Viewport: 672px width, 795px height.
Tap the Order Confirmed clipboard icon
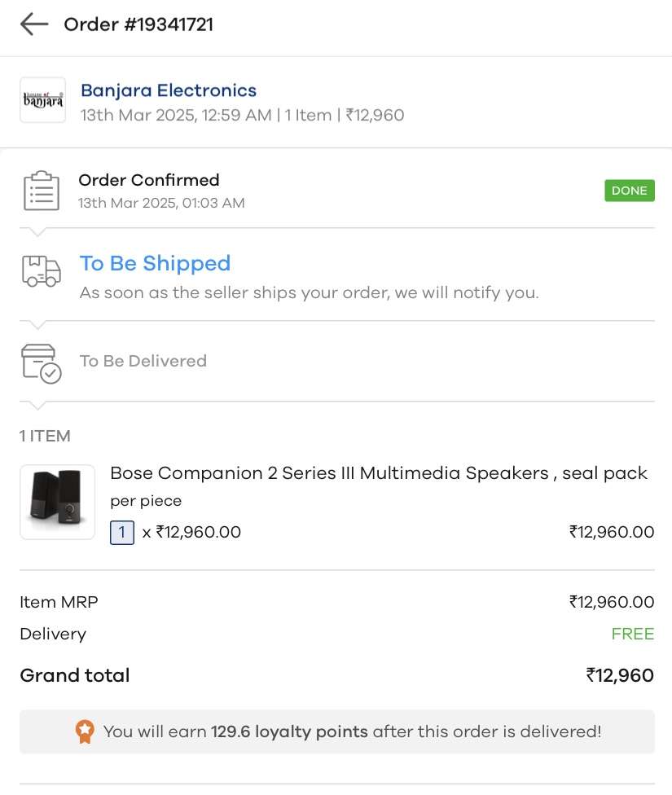click(41, 191)
